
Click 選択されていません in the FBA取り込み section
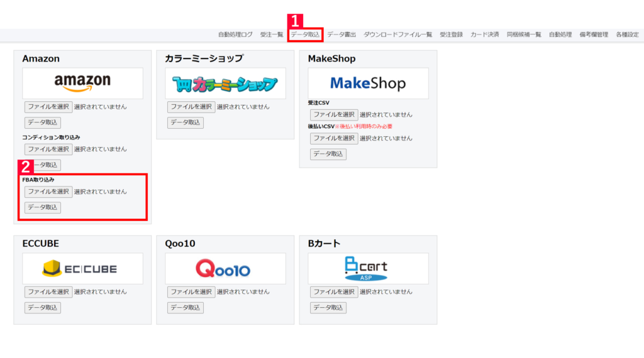coord(100,192)
